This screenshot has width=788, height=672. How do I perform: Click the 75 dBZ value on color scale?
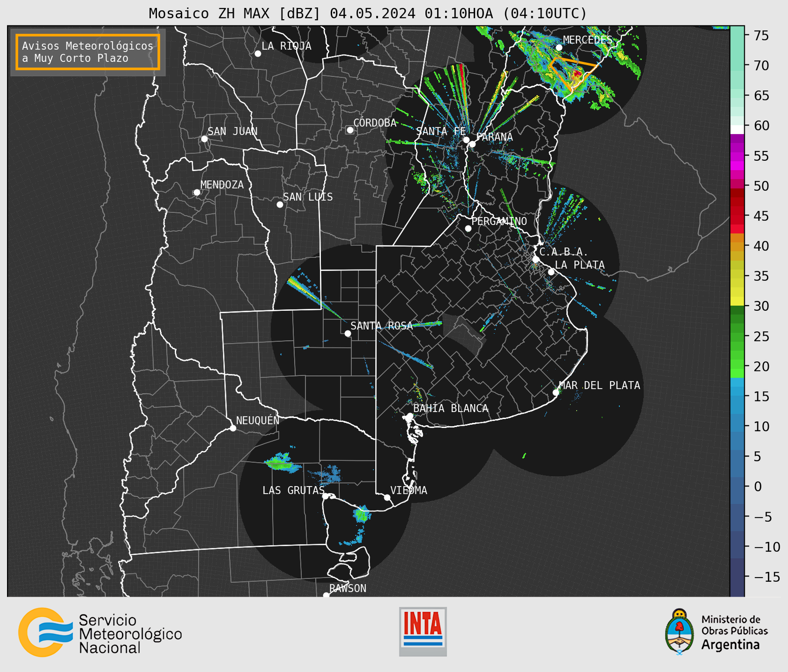(x=761, y=36)
